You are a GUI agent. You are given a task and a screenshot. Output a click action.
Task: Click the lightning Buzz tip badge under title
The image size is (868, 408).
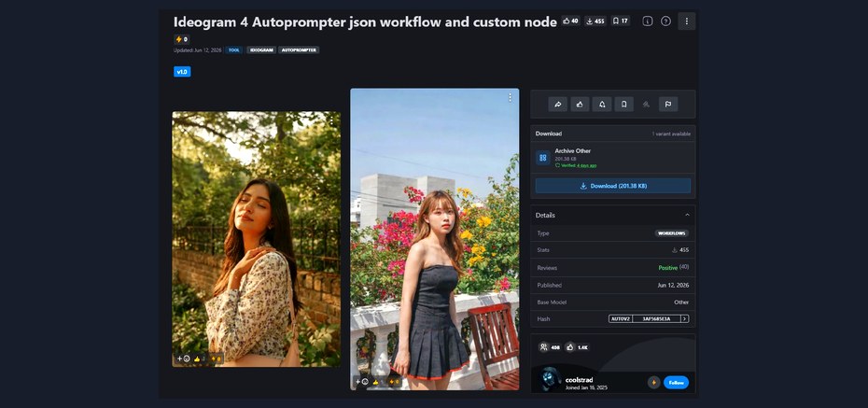[x=182, y=39]
